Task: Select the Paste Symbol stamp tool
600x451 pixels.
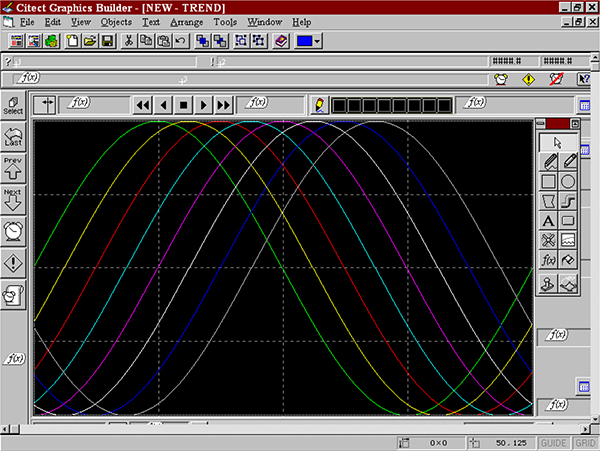Action: tap(549, 284)
